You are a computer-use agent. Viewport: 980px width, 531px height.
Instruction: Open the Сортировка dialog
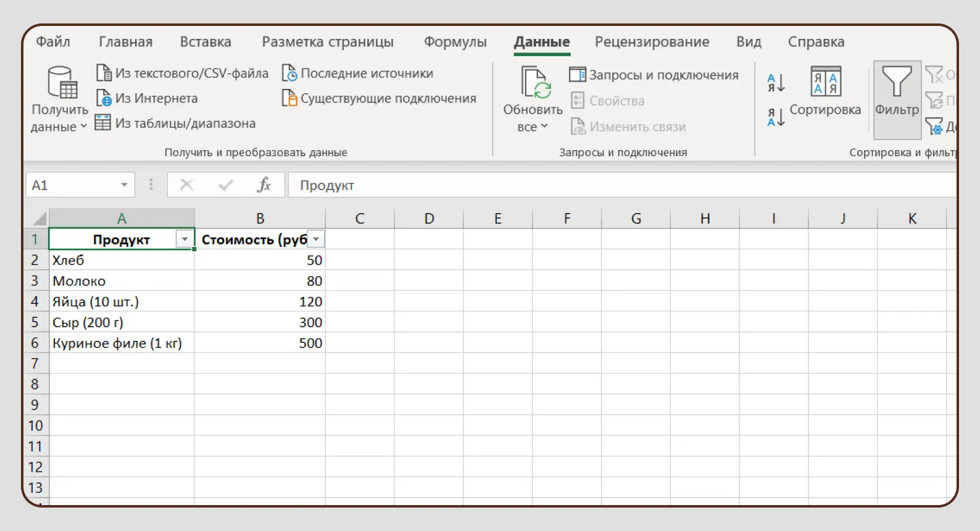(x=826, y=91)
